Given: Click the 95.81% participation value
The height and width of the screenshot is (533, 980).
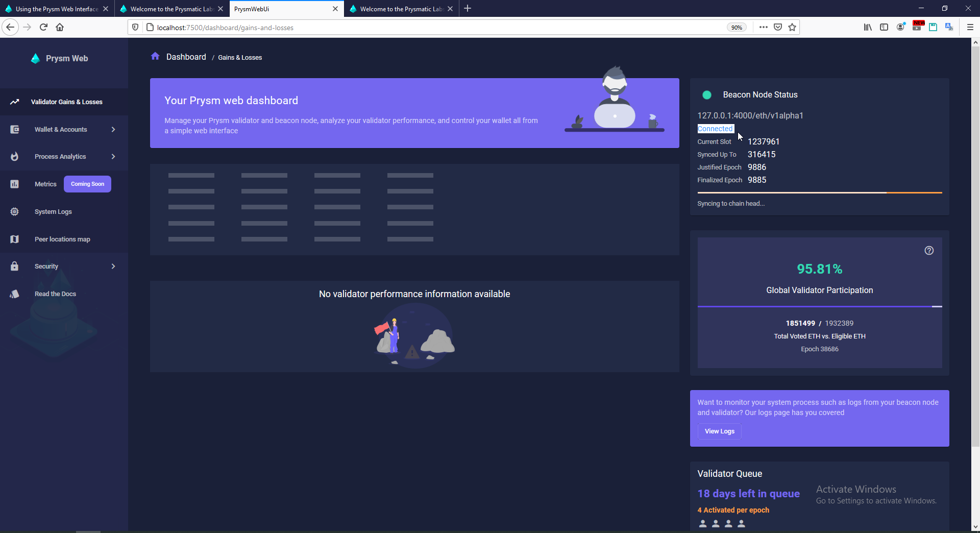Looking at the screenshot, I should (820, 269).
